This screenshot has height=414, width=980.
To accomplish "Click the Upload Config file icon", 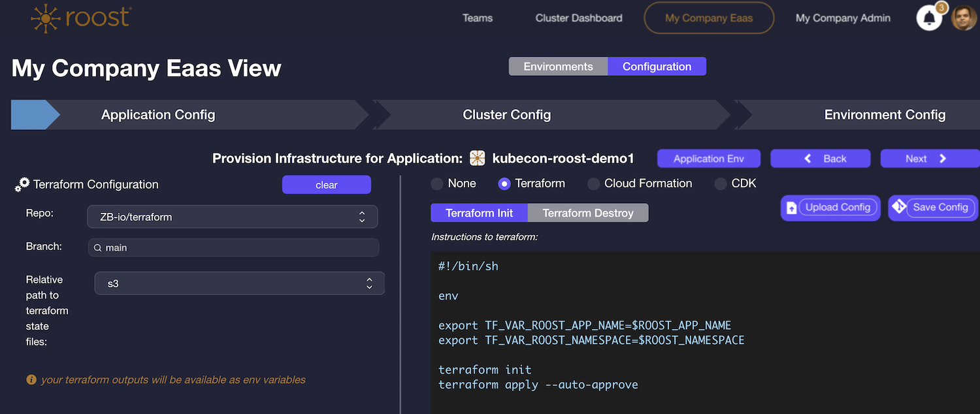I will (x=792, y=207).
